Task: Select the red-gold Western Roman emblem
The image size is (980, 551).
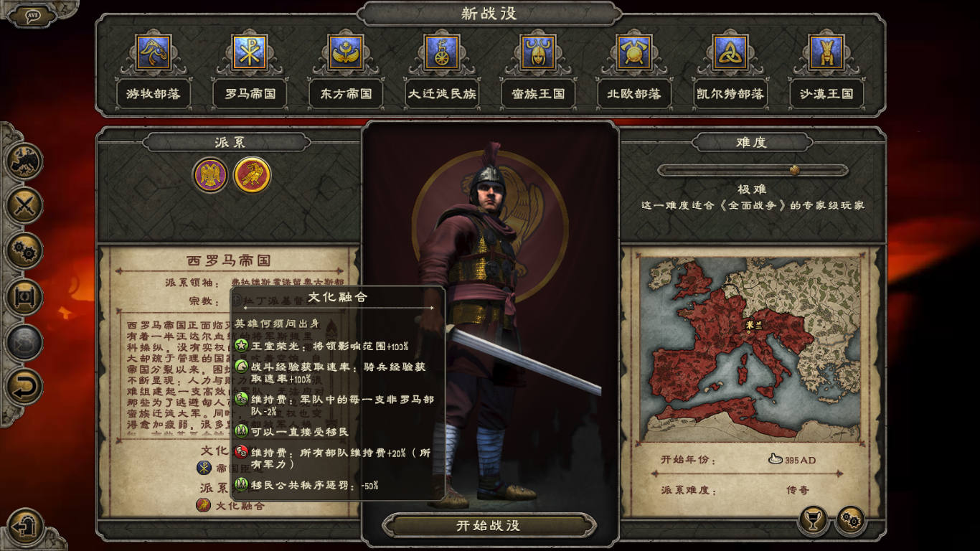Action: [x=253, y=175]
